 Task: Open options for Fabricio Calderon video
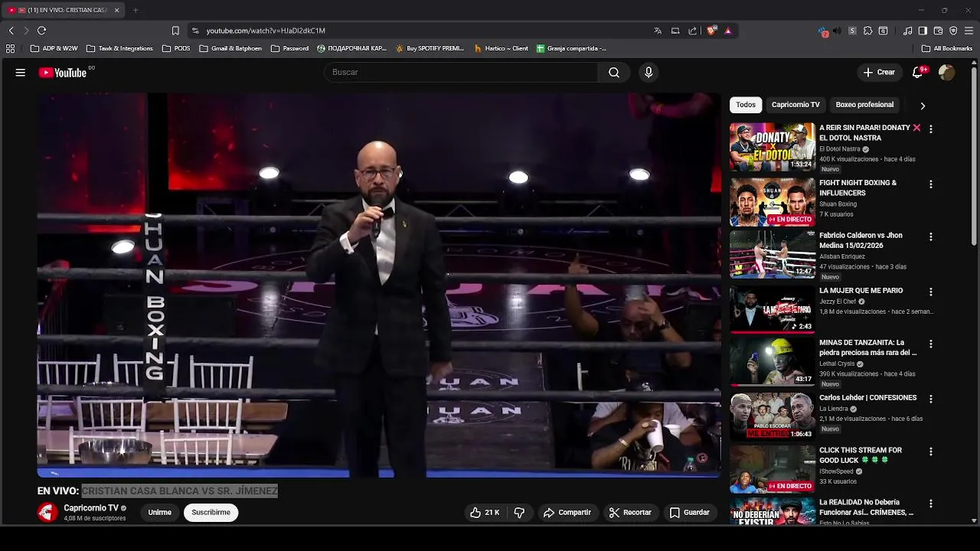pyautogui.click(x=931, y=237)
